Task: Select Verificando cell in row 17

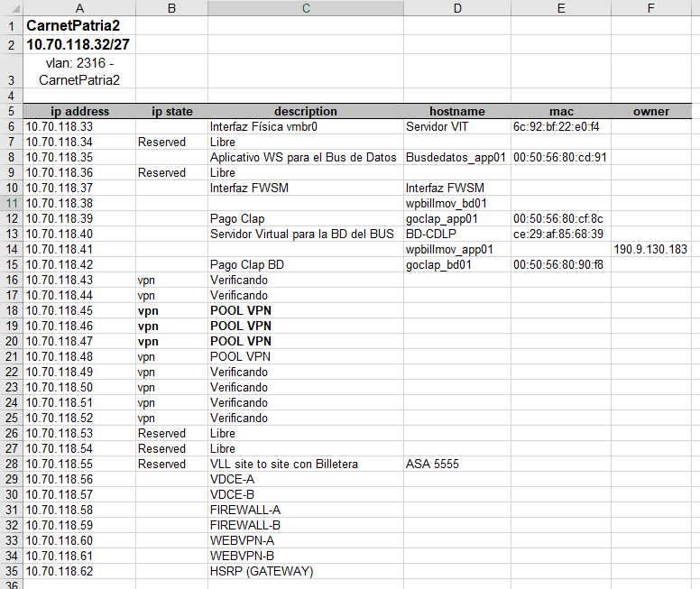Action: click(x=306, y=295)
